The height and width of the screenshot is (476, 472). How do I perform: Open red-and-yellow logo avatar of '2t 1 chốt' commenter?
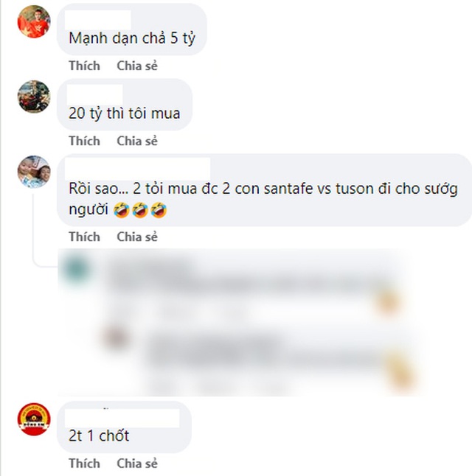(x=34, y=419)
